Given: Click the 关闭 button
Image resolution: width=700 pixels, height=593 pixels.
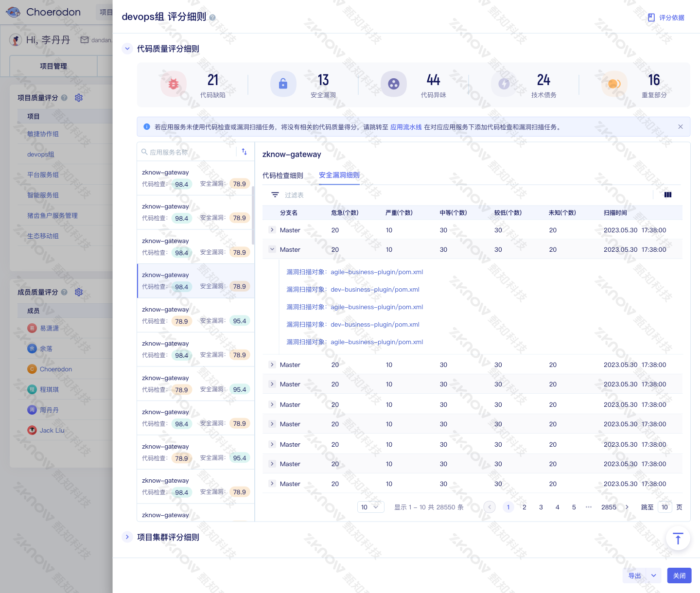Looking at the screenshot, I should point(679,576).
